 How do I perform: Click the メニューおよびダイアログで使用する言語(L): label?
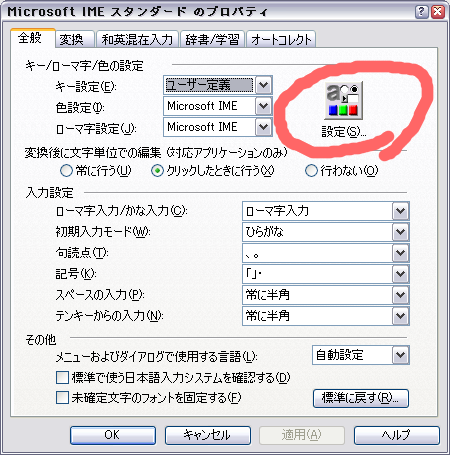click(x=156, y=357)
